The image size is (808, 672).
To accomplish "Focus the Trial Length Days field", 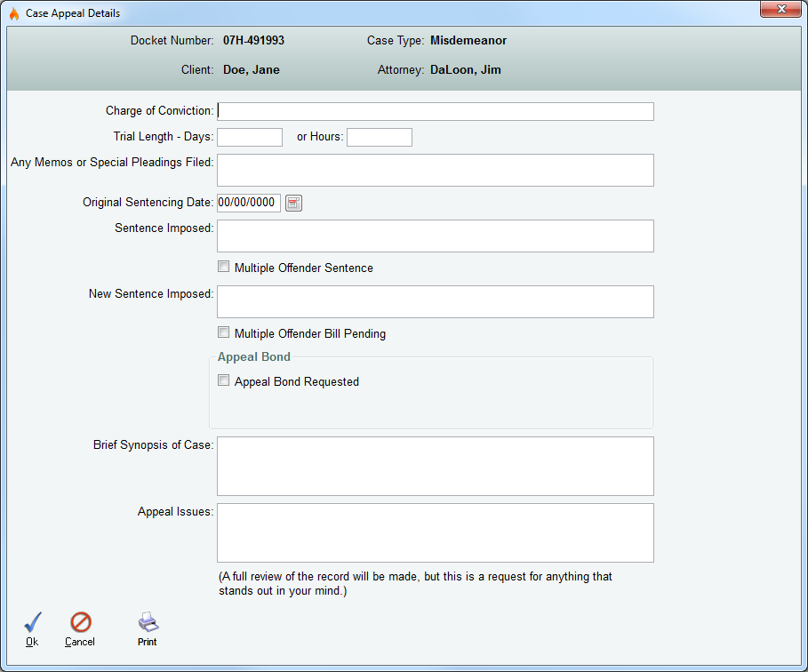I will click(x=250, y=137).
